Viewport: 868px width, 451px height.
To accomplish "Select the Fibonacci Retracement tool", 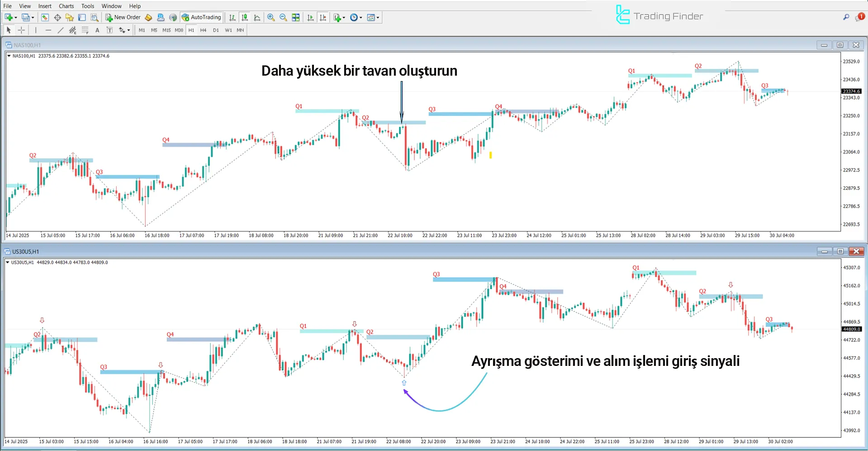I will 84,30.
